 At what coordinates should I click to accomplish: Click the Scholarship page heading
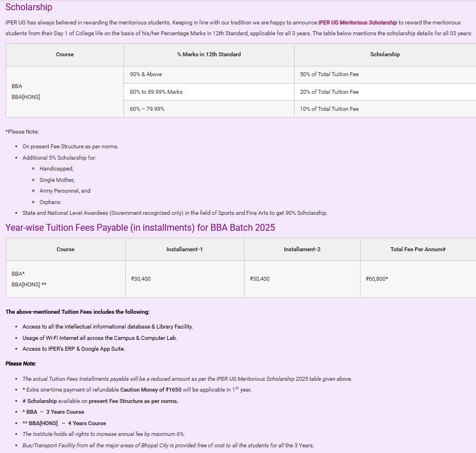(28, 7)
